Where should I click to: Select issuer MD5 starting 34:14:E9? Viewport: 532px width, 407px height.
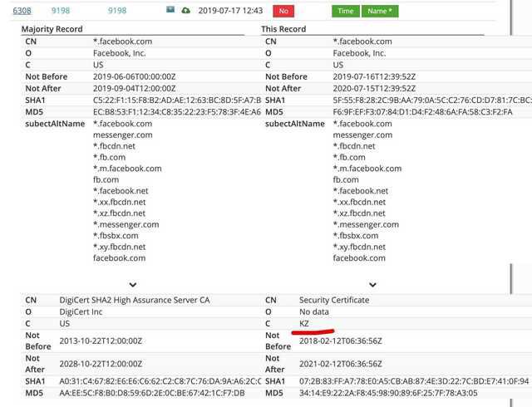pyautogui.click(x=388, y=393)
